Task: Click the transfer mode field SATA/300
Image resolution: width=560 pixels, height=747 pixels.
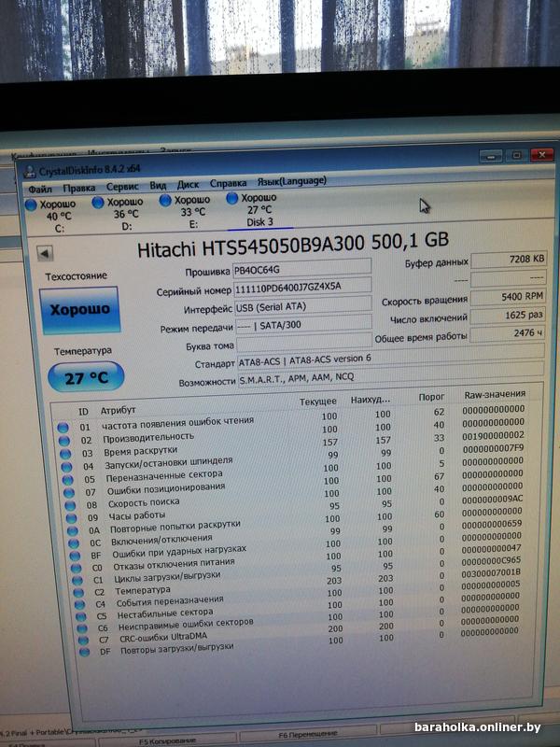Action: 304,325
